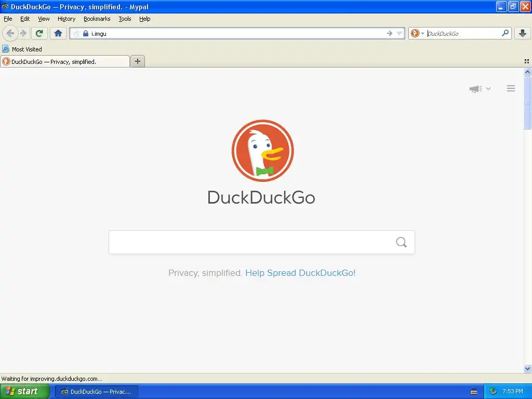Click the megaphone announcements icon

(476, 89)
